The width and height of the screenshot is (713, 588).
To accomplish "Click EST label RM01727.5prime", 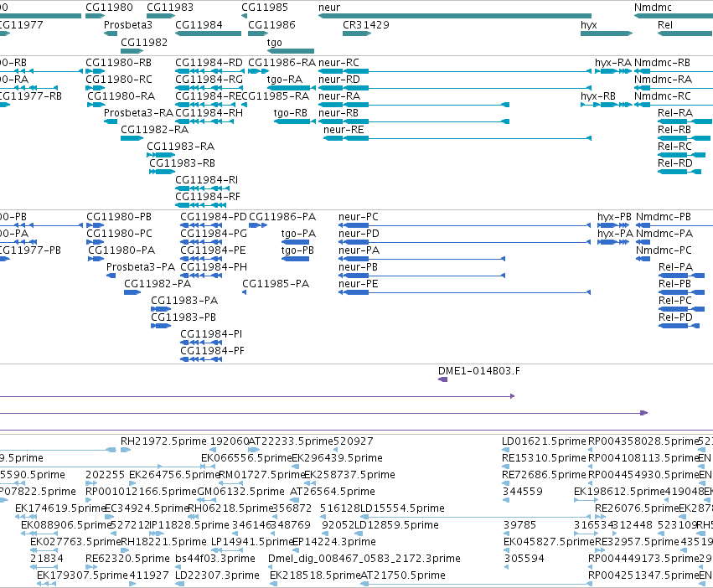I will tap(262, 475).
